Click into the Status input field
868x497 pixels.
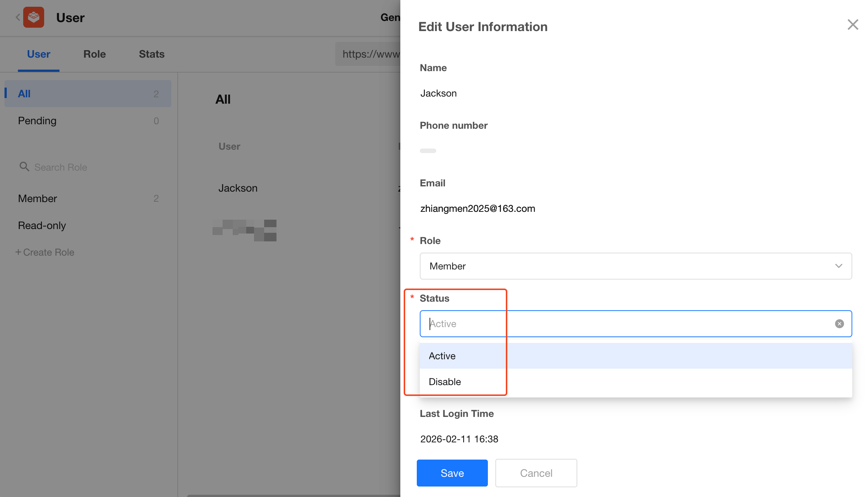(x=629, y=324)
